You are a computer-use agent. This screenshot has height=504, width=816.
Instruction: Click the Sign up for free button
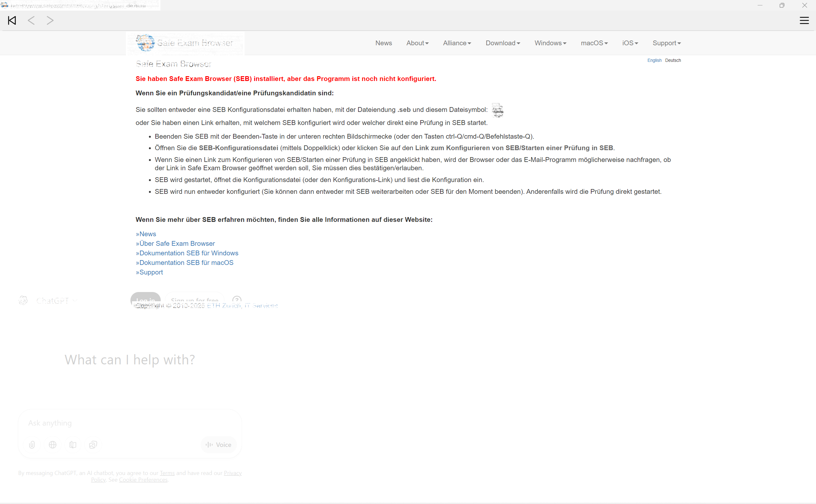click(194, 300)
